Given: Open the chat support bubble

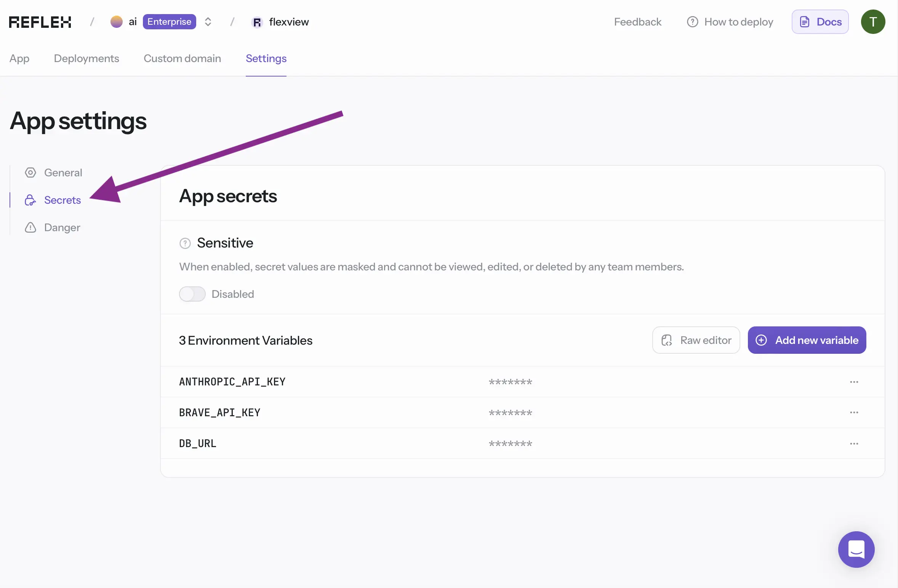Looking at the screenshot, I should [x=856, y=549].
